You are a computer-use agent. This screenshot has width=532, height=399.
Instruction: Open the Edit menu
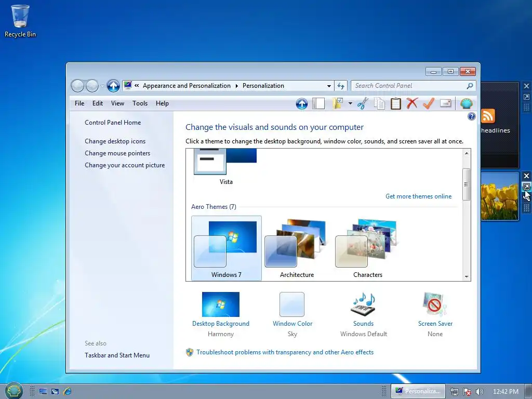(97, 103)
